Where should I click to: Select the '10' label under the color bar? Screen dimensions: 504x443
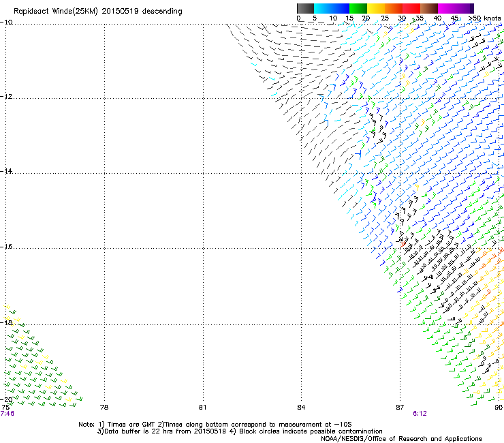coord(333,18)
